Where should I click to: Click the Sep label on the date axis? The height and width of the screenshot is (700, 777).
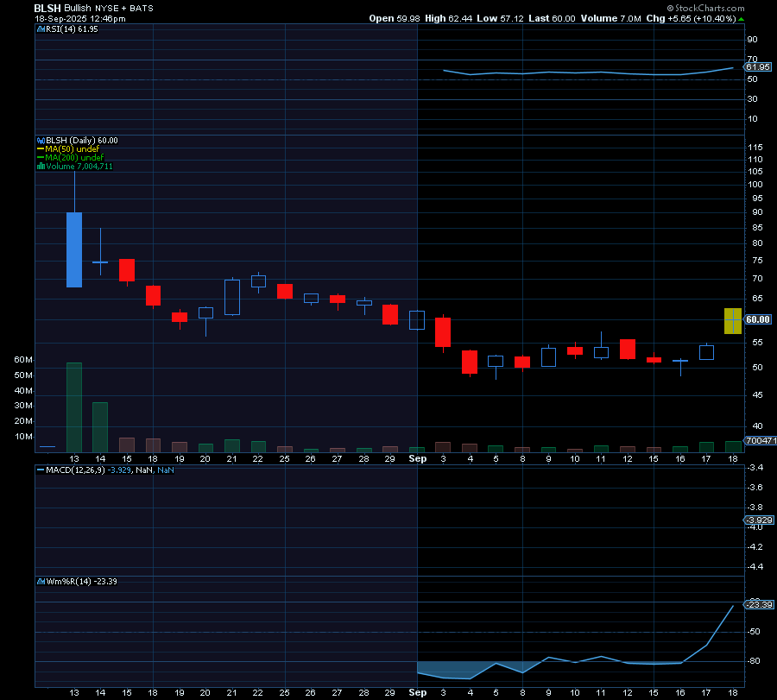tap(418, 458)
